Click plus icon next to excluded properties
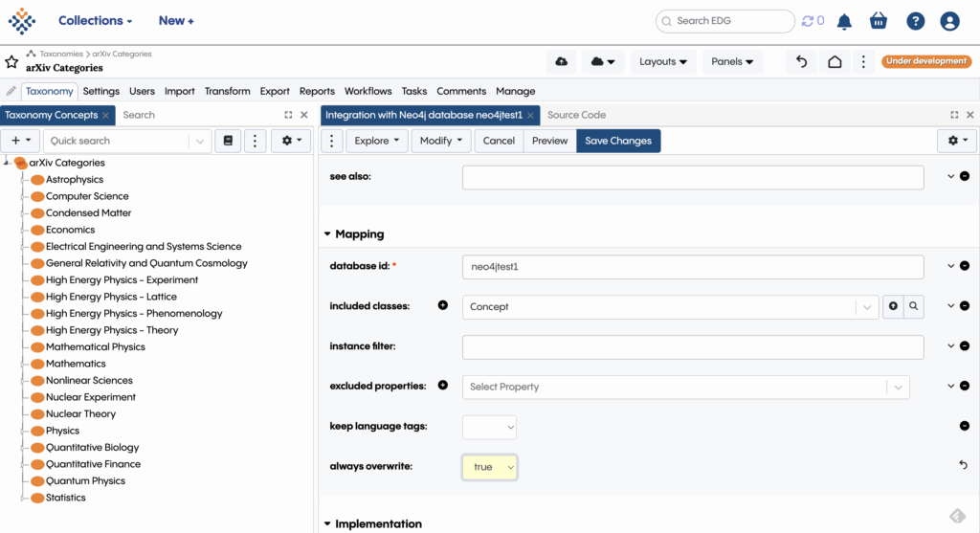Image resolution: width=980 pixels, height=533 pixels. (x=443, y=386)
